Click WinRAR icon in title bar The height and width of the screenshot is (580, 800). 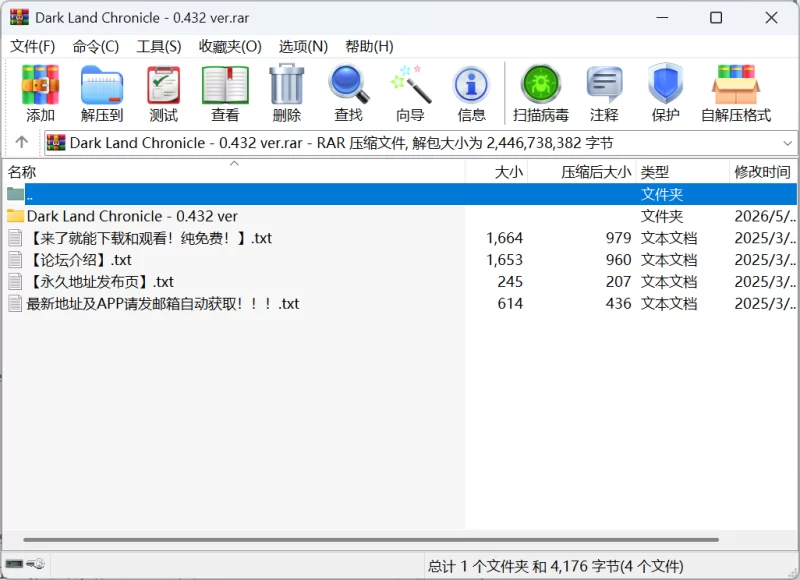tap(19, 17)
